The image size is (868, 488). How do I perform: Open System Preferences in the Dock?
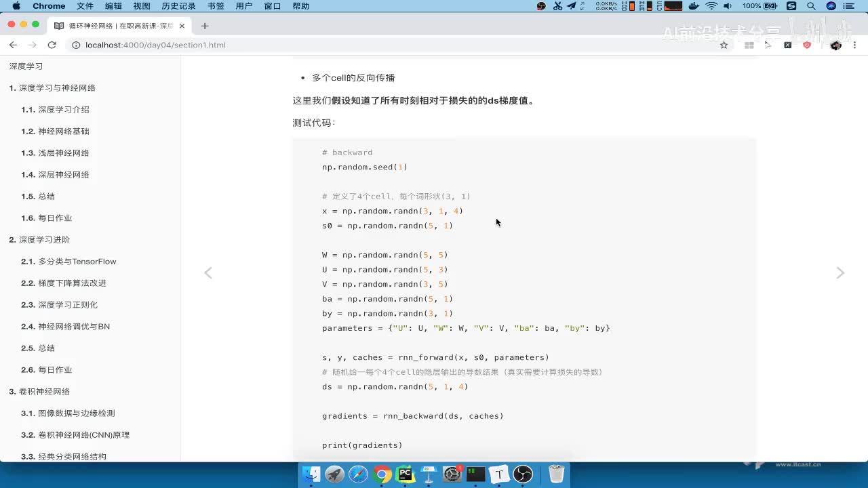(452, 474)
